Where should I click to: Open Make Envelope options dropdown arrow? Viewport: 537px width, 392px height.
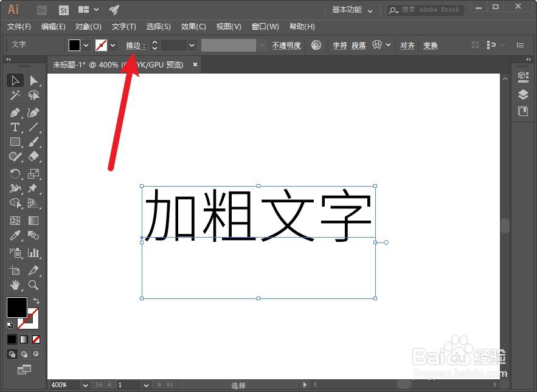pyautogui.click(x=389, y=45)
